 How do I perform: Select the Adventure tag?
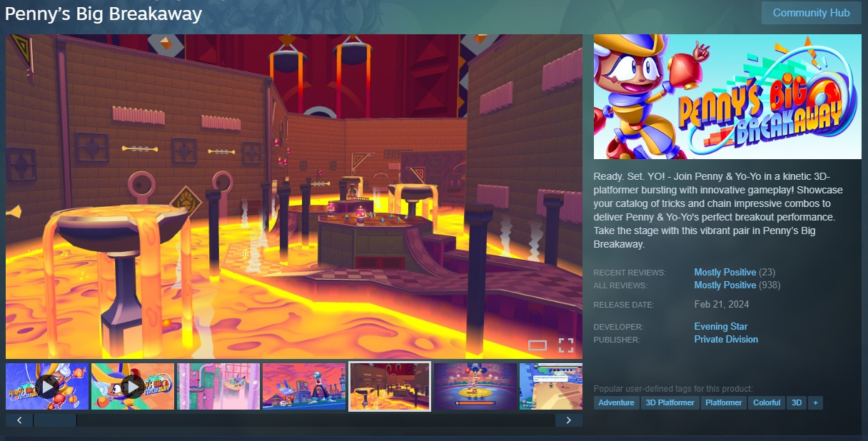click(616, 402)
